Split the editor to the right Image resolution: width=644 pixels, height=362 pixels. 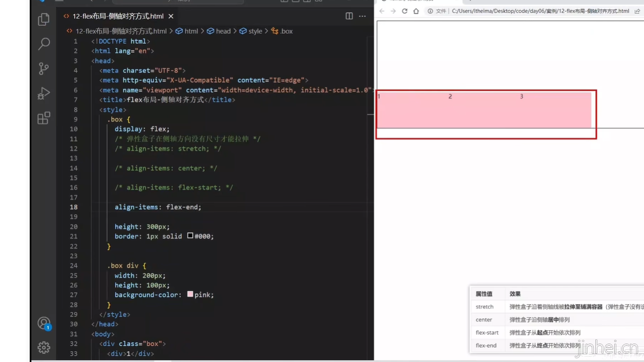coord(349,16)
